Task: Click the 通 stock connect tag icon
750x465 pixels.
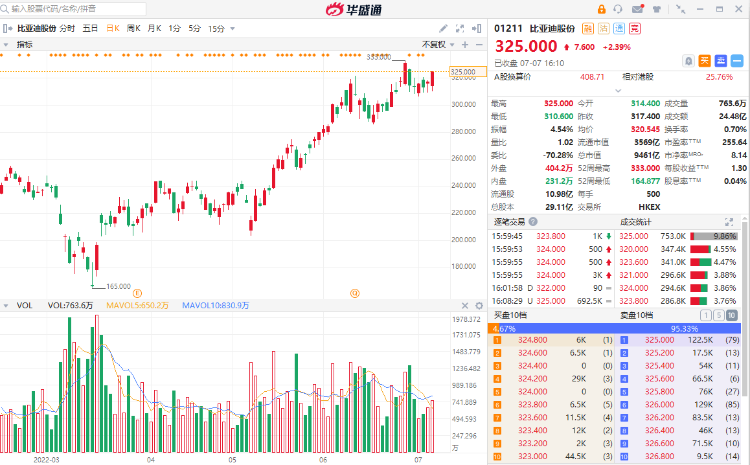Action: pyautogui.click(x=619, y=29)
